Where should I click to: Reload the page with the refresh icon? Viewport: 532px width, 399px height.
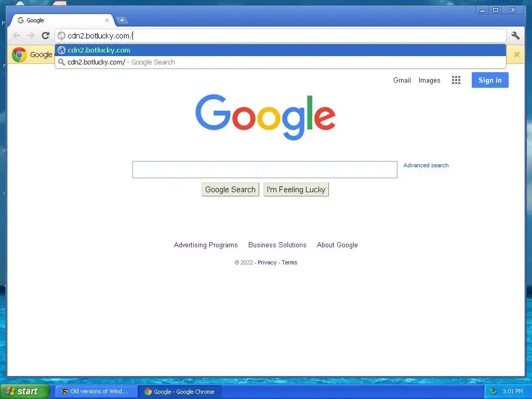pyautogui.click(x=46, y=35)
